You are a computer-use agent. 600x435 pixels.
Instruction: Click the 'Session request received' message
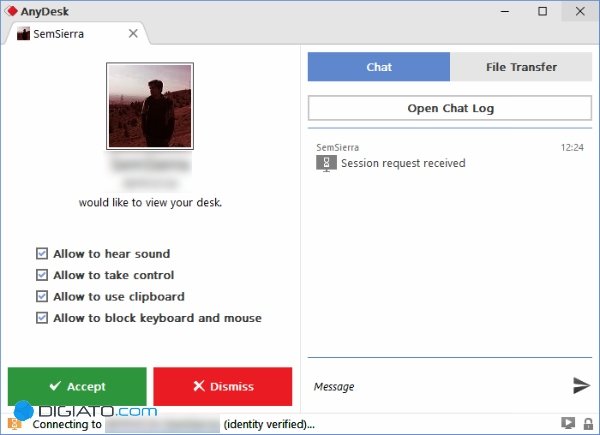pyautogui.click(x=403, y=163)
